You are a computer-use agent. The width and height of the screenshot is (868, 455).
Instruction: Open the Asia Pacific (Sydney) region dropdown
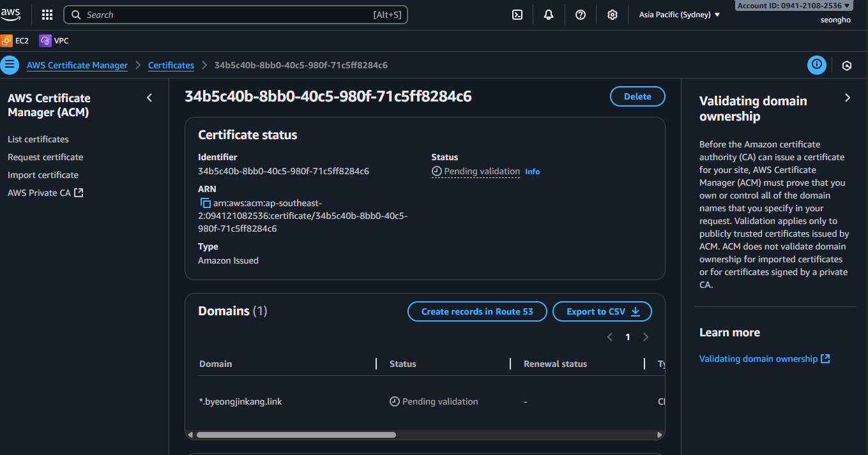[x=680, y=15]
